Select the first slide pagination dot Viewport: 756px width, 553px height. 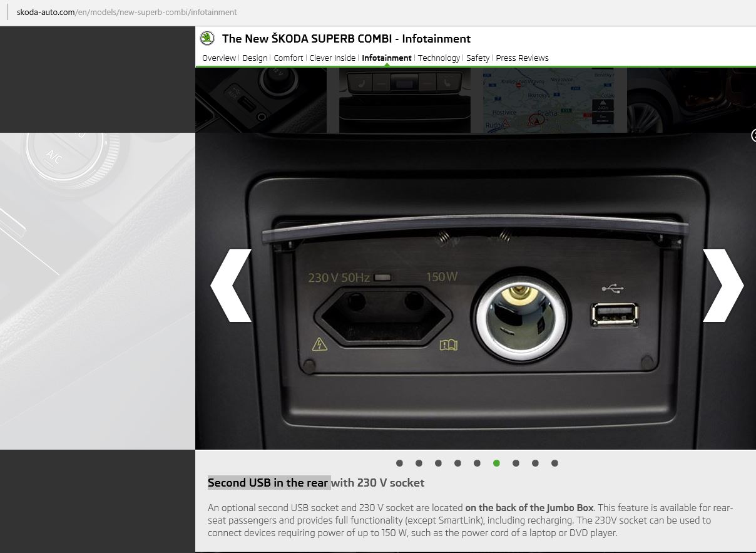(399, 463)
